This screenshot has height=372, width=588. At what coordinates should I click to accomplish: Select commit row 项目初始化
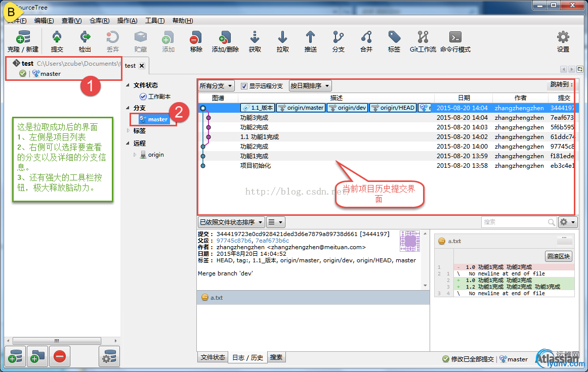point(386,166)
